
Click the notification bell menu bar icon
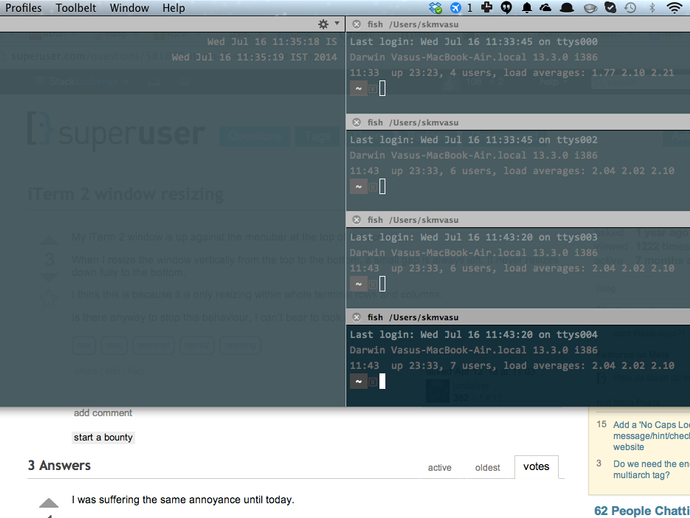coord(526,7)
